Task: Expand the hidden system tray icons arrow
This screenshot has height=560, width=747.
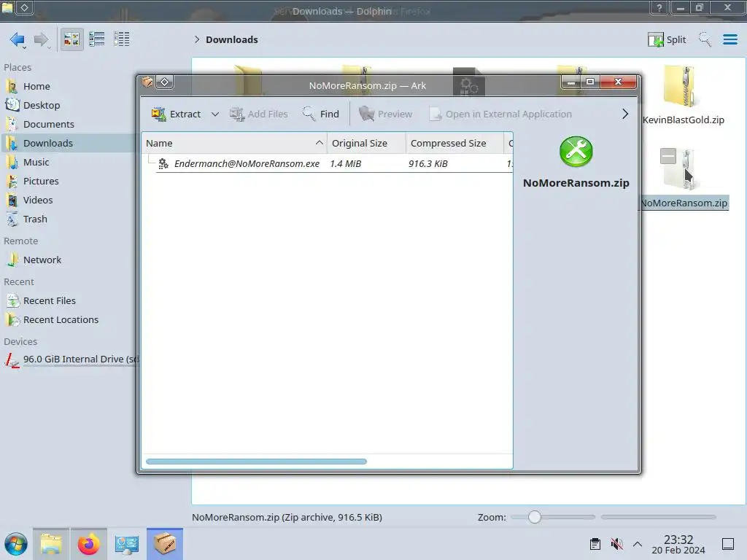Action: pyautogui.click(x=638, y=544)
